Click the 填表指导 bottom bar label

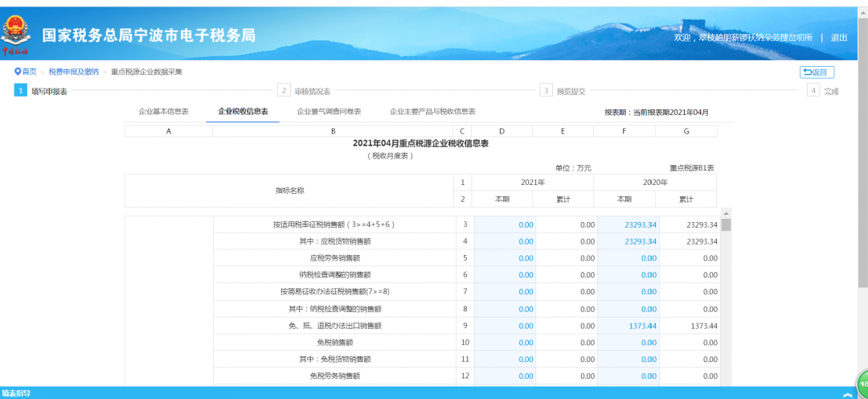click(15, 393)
